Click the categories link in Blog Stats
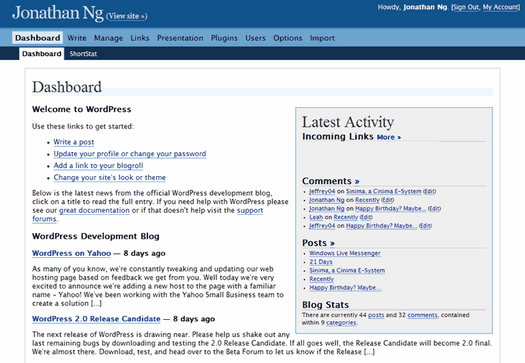 tap(341, 323)
